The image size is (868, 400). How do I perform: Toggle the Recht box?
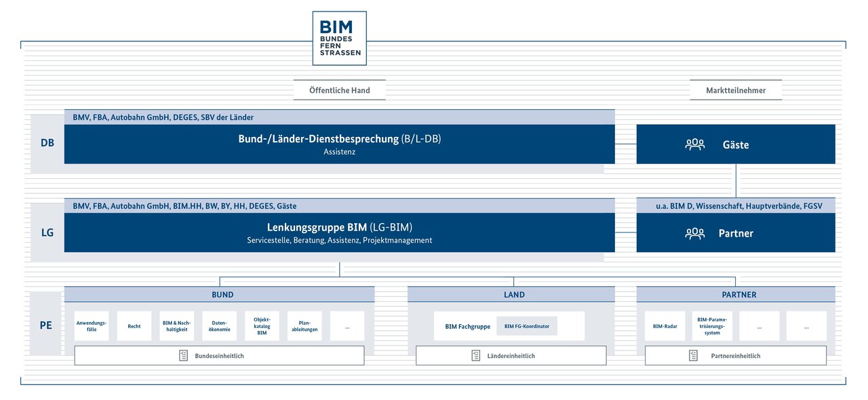(x=134, y=325)
